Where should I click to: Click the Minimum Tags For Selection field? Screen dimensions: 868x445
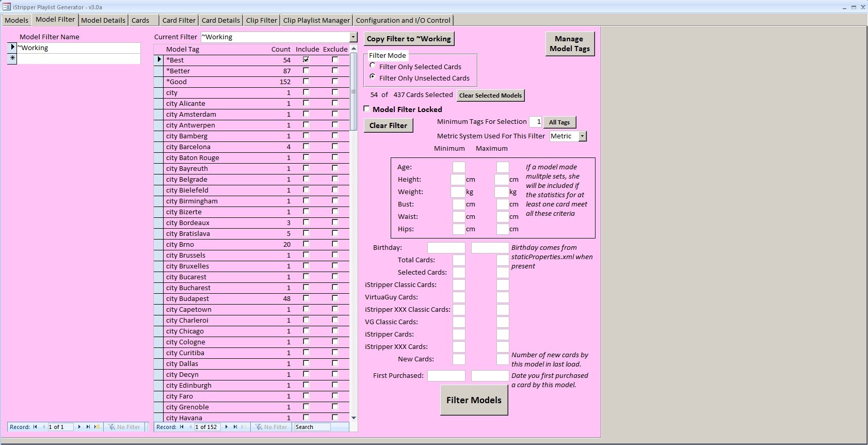[x=536, y=122]
